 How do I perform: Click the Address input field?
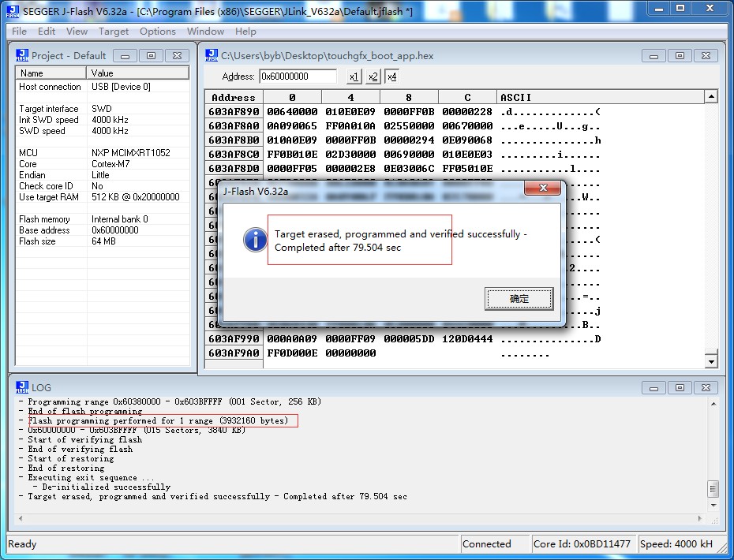point(298,77)
